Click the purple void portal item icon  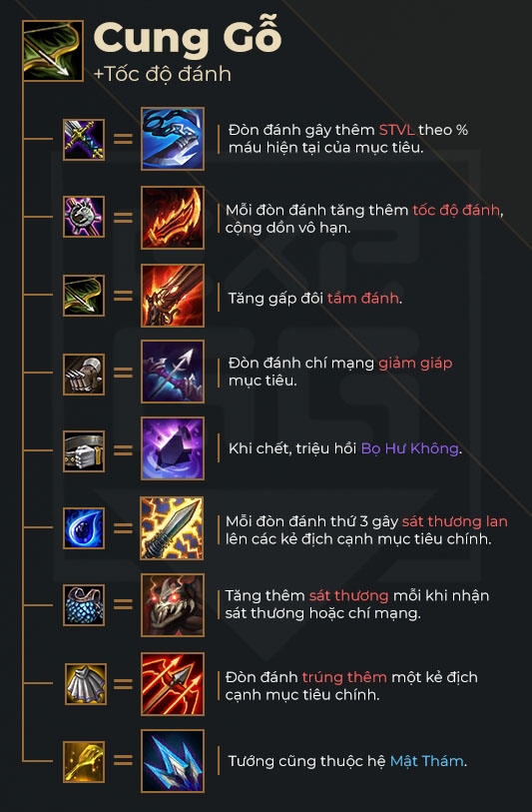pos(173,448)
